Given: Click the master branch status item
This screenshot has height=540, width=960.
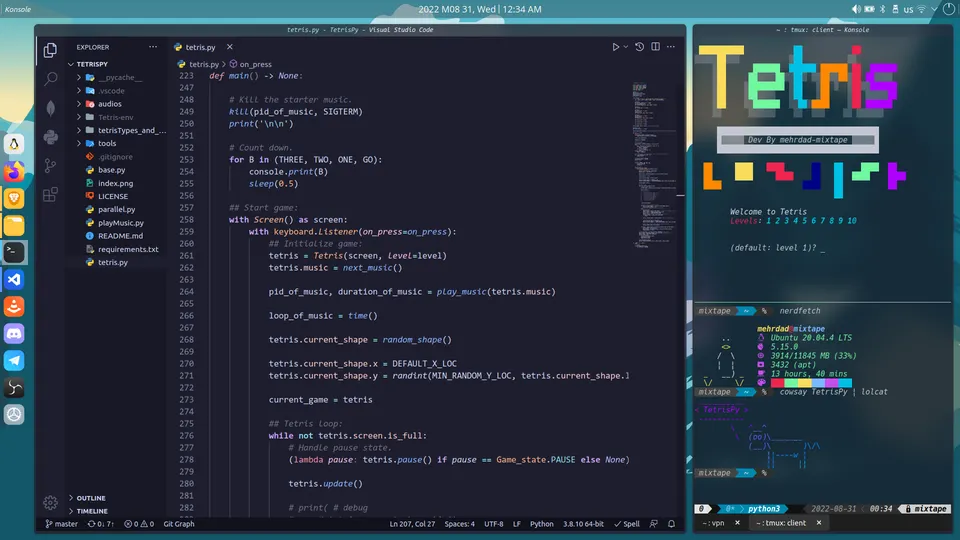Looking at the screenshot, I should tap(62, 523).
